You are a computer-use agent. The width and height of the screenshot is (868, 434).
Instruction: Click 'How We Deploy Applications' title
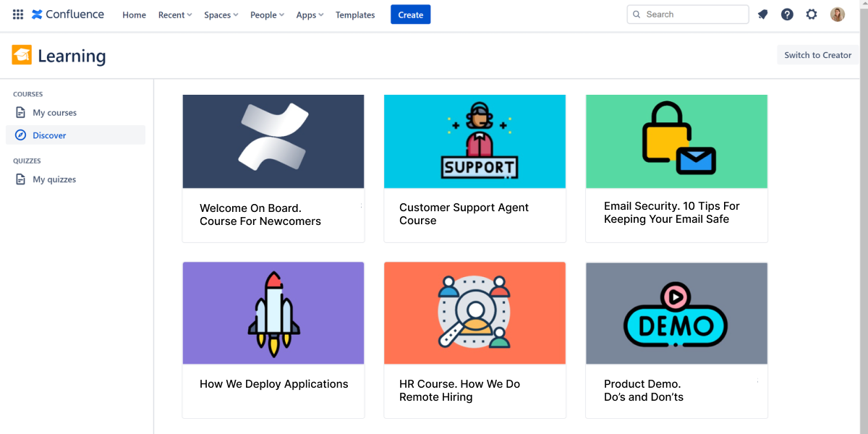tap(274, 384)
